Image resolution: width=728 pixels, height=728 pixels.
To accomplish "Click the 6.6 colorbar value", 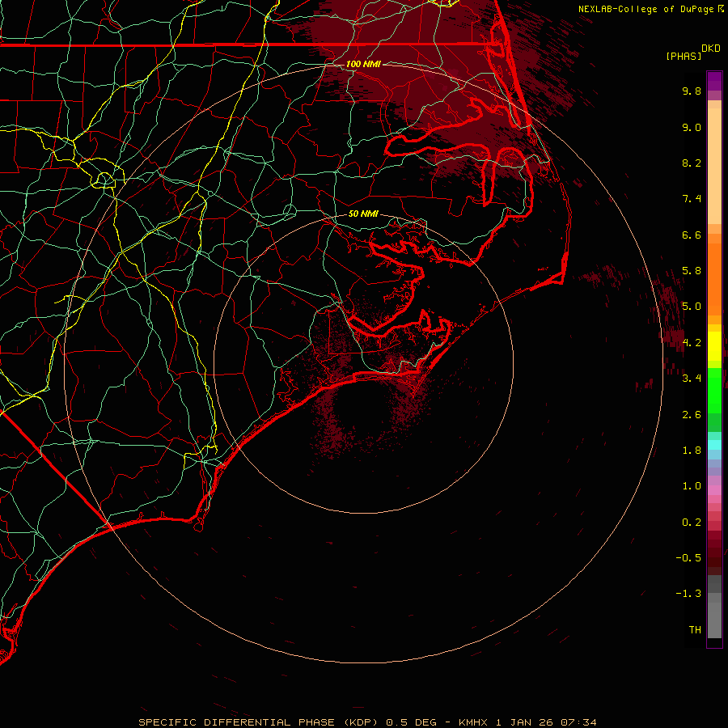I will click(x=692, y=235).
